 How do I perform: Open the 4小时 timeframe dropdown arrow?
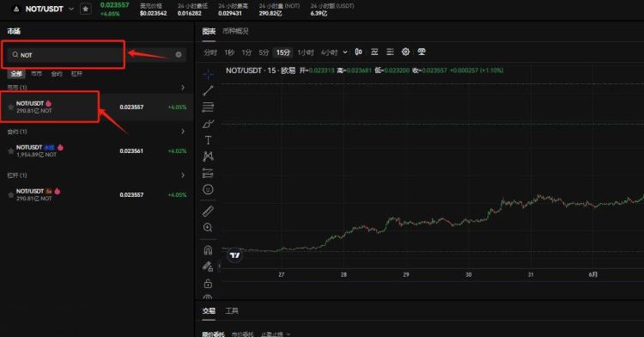pyautogui.click(x=345, y=52)
